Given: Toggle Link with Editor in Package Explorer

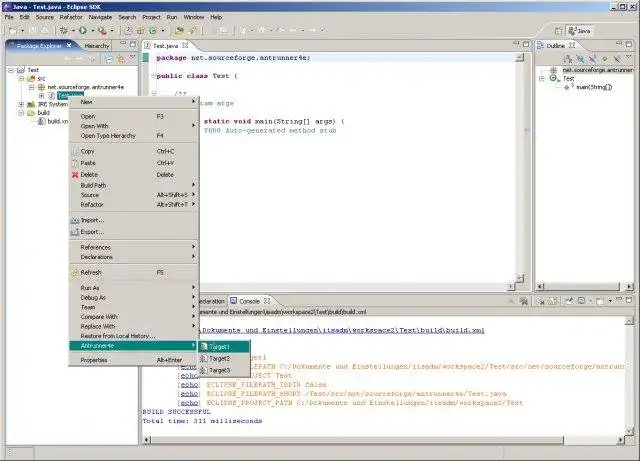Looking at the screenshot, I should pyautogui.click(x=121, y=59).
